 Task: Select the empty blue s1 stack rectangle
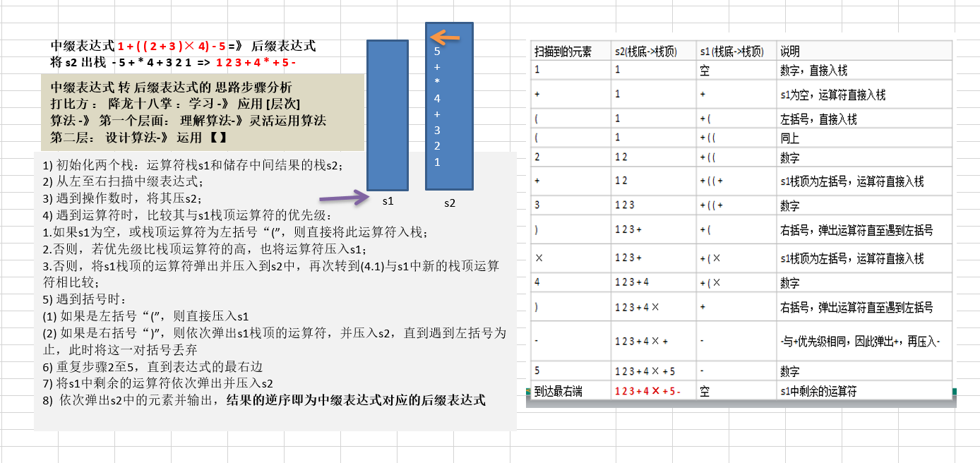pos(388,115)
